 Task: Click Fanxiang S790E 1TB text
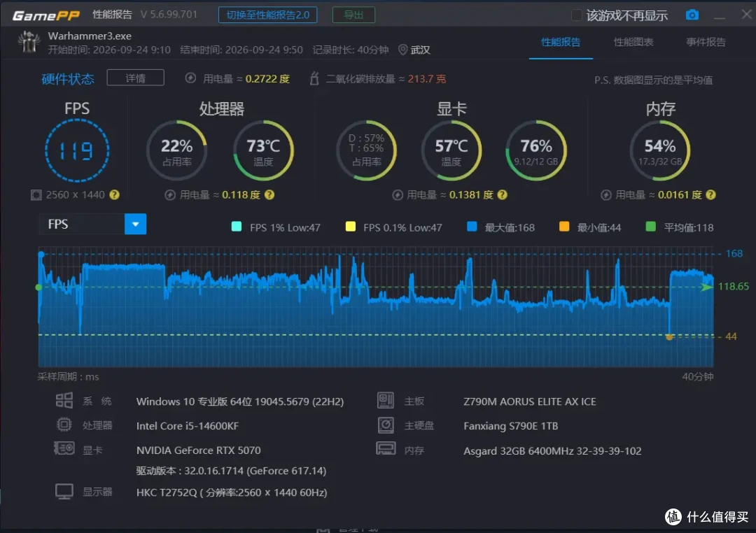[510, 426]
